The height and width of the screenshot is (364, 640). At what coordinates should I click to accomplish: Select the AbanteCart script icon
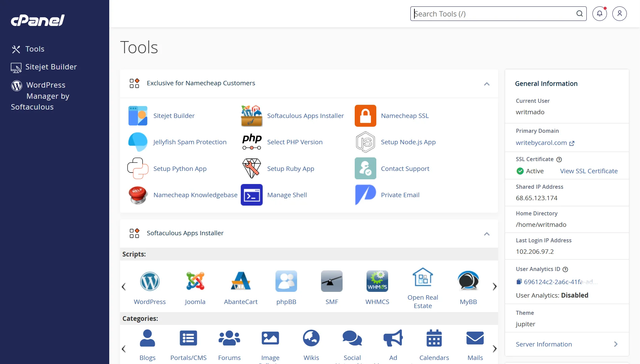tap(241, 281)
